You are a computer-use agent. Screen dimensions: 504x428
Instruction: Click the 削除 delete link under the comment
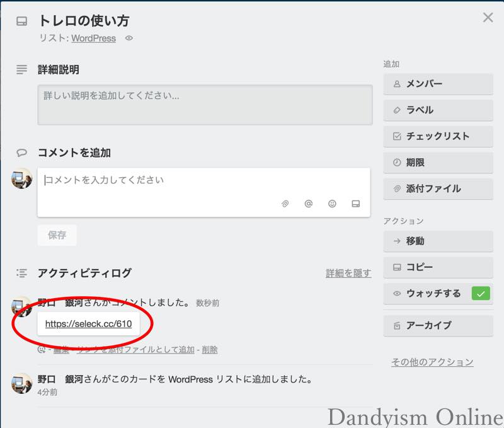(210, 350)
